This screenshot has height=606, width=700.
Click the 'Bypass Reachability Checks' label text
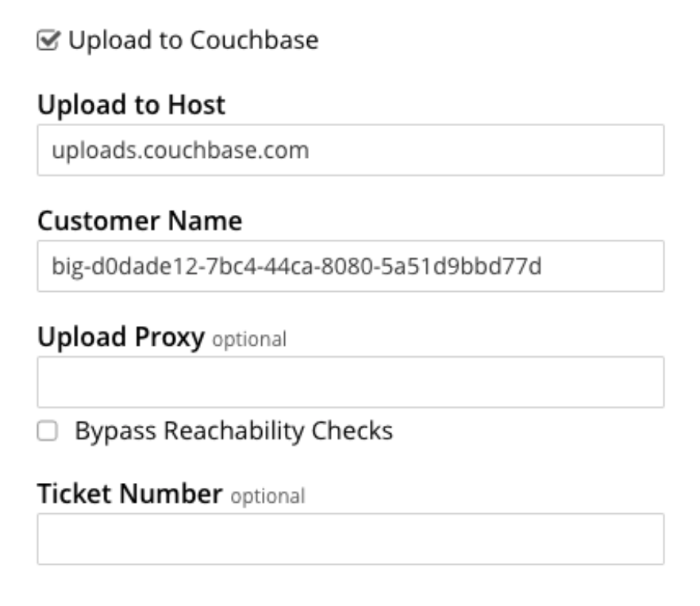point(233,431)
